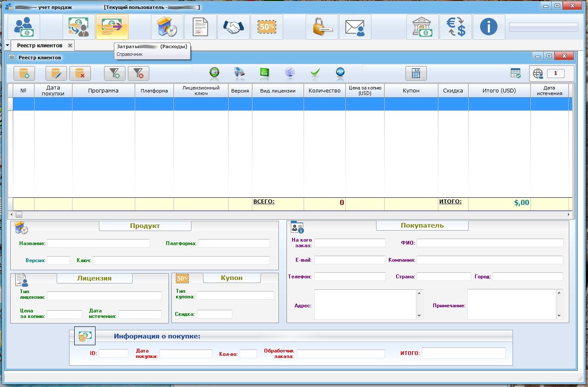588x387 pixels.
Task: Click the Ключ input field
Action: point(181,260)
